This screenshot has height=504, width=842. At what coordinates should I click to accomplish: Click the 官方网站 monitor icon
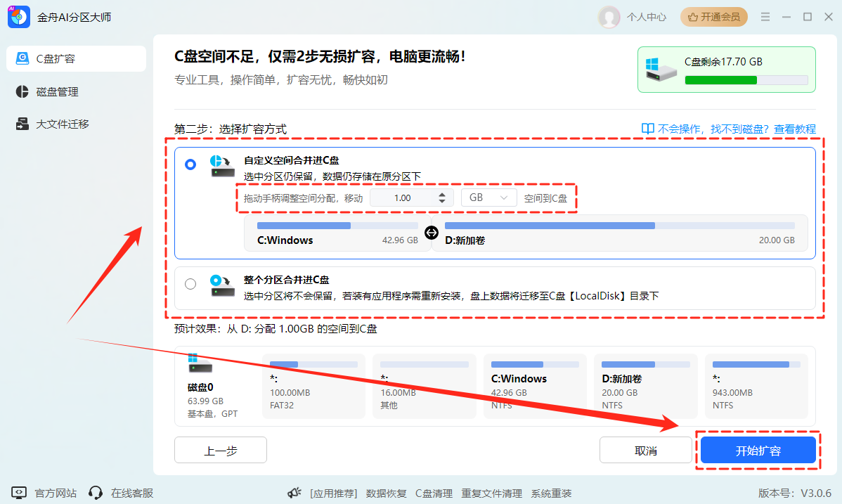pos(20,493)
